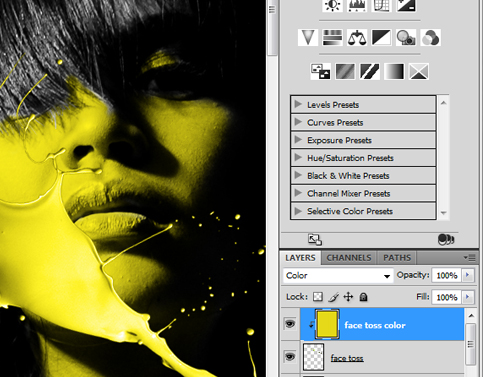Lock layer position

(348, 297)
